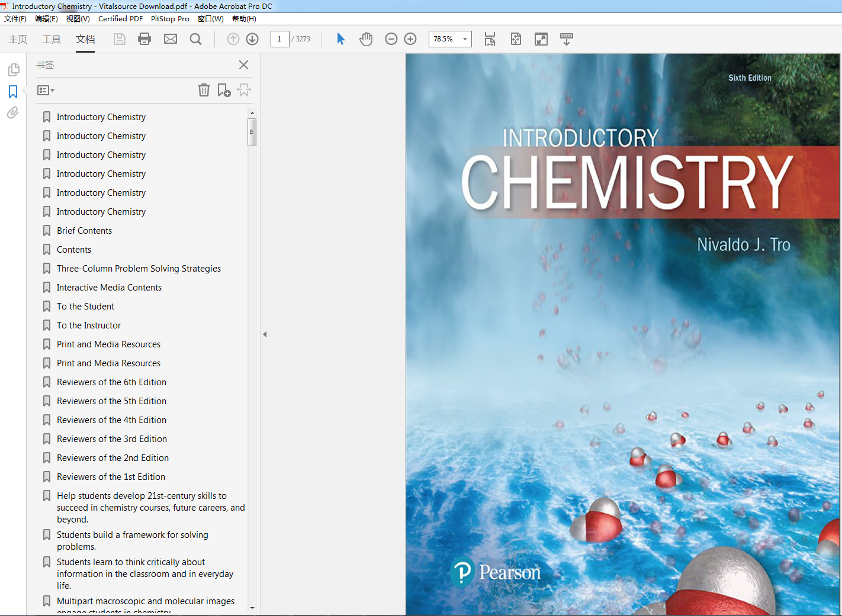Click bookmarks scrollbar up arrow

(252, 112)
